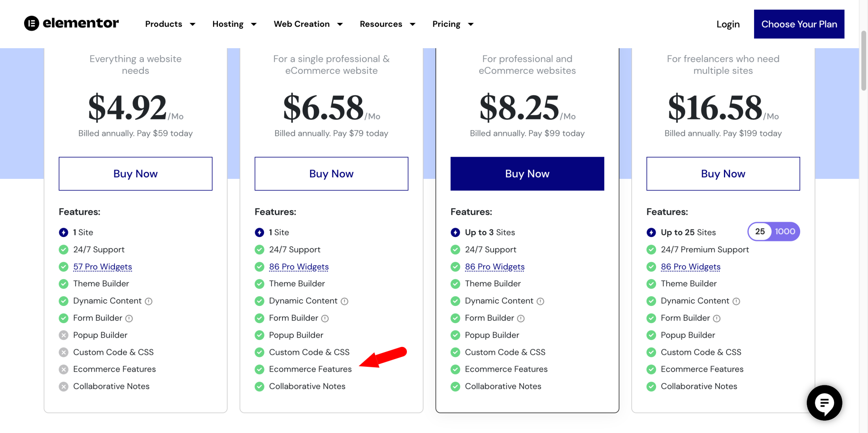868x433 pixels.
Task: Switch site toggle to 1000
Action: point(785,232)
